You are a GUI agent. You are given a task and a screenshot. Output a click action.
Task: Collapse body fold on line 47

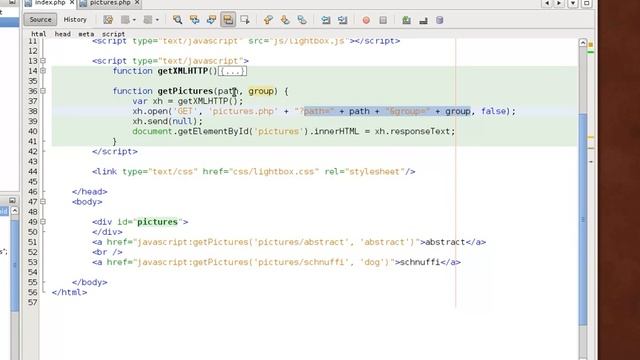tap(43, 202)
